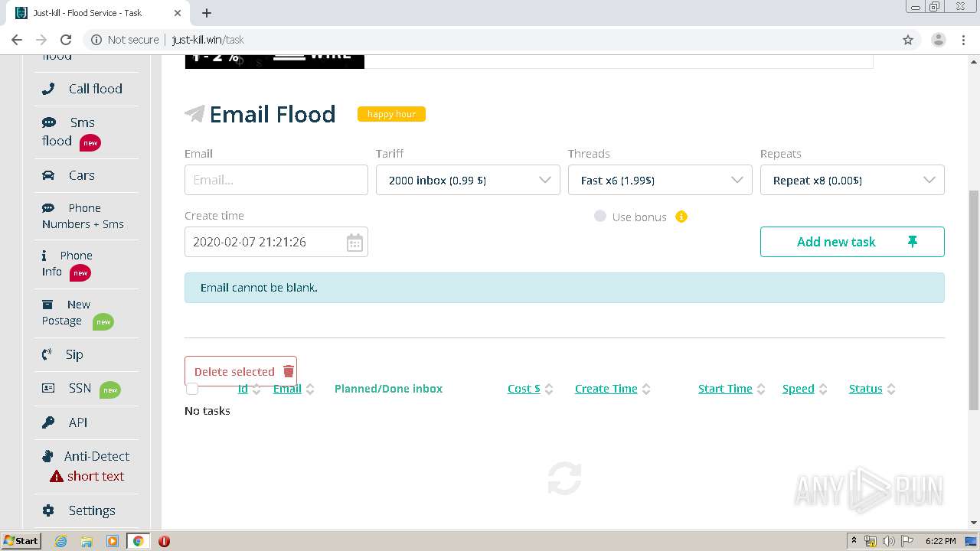Sort tasks by Status column

866,389
